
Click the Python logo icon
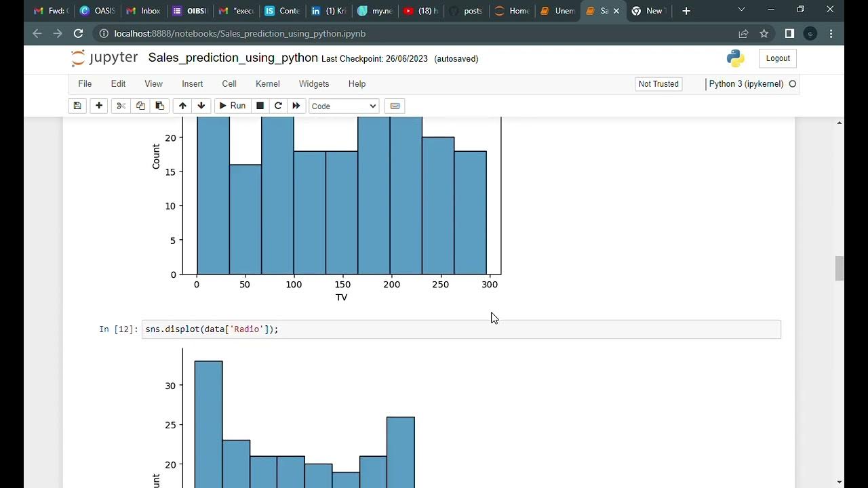click(x=736, y=58)
